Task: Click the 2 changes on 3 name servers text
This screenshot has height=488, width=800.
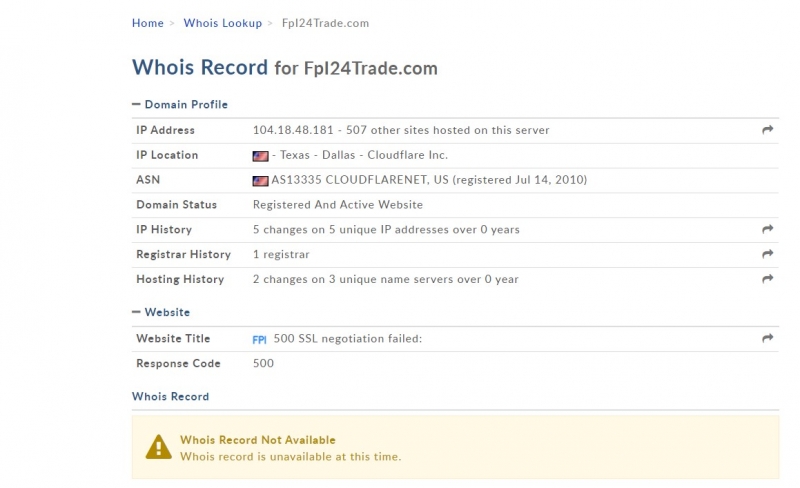Action: (386, 279)
